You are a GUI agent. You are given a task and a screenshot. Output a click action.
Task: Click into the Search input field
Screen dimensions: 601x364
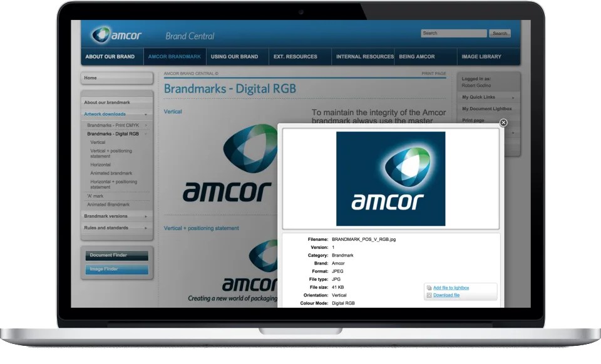pos(454,33)
